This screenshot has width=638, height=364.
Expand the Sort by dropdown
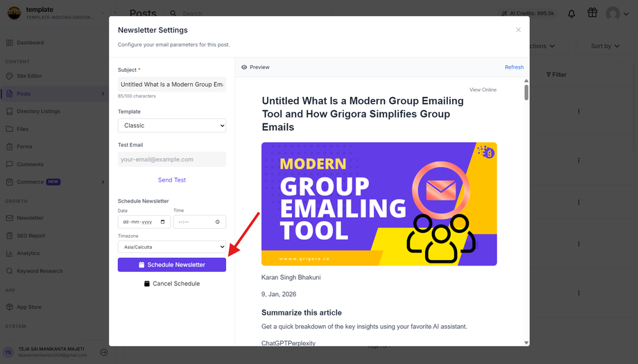tap(605, 46)
